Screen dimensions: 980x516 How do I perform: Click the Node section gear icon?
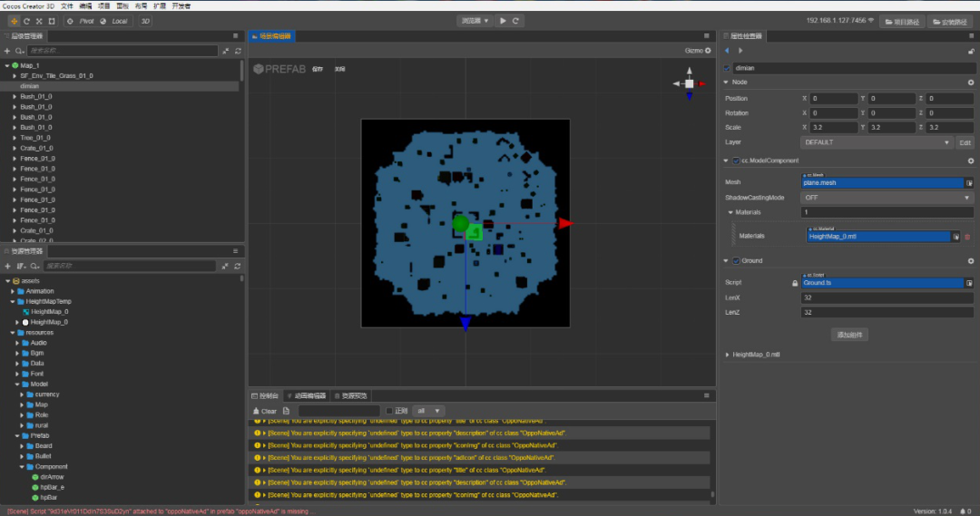point(970,83)
